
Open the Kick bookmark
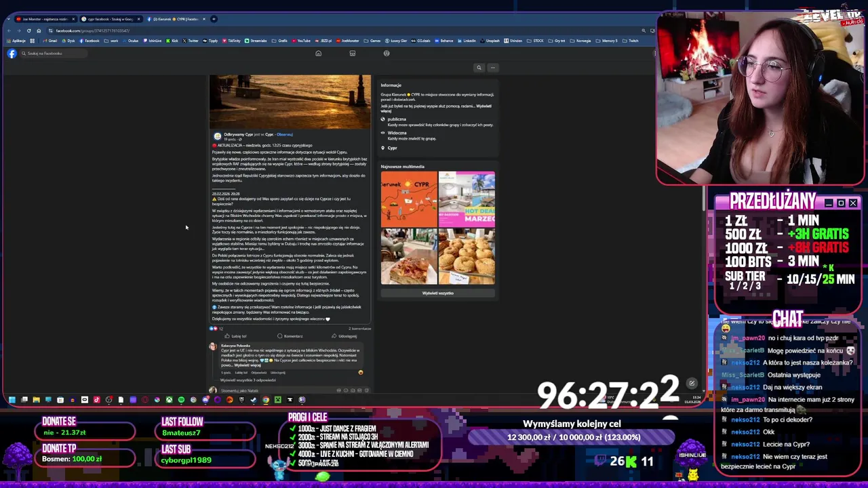point(172,41)
